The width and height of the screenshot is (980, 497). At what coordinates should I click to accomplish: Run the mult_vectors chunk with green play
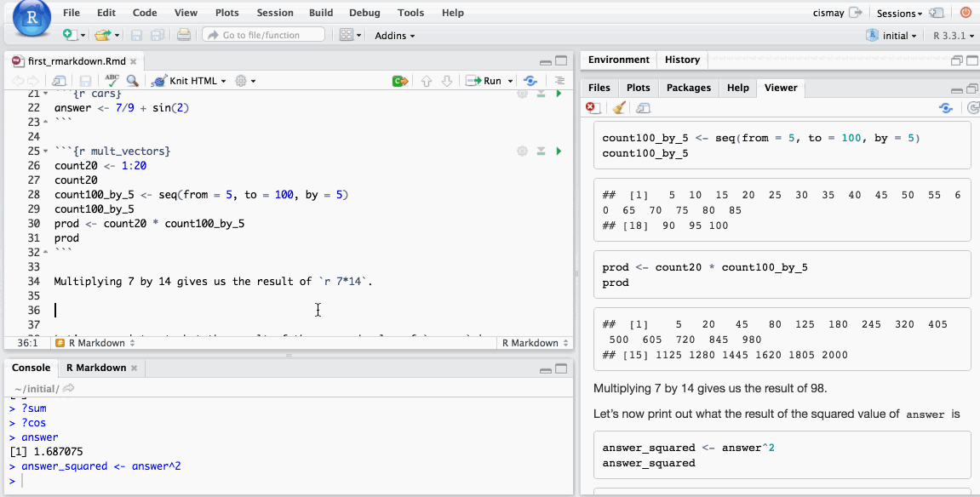559,151
